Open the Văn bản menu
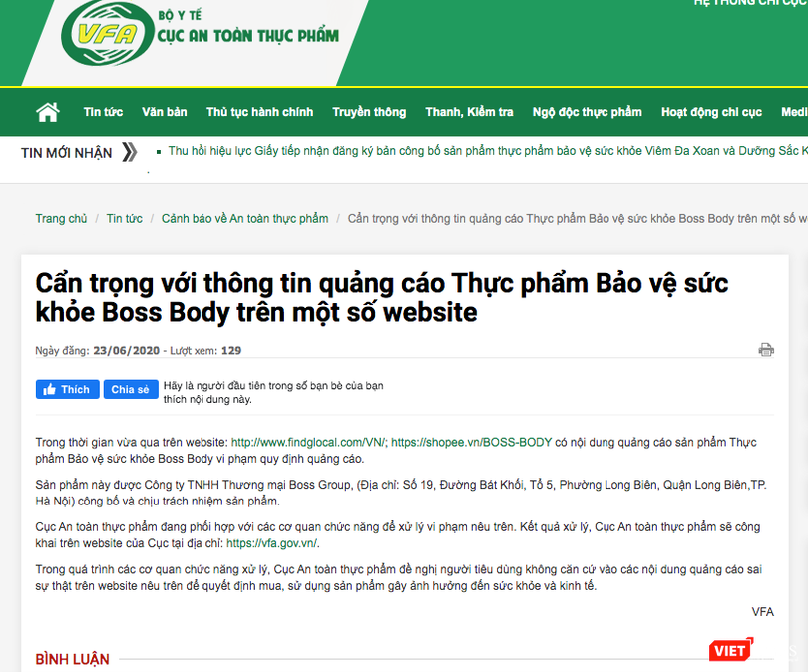The image size is (808, 672). [x=165, y=112]
